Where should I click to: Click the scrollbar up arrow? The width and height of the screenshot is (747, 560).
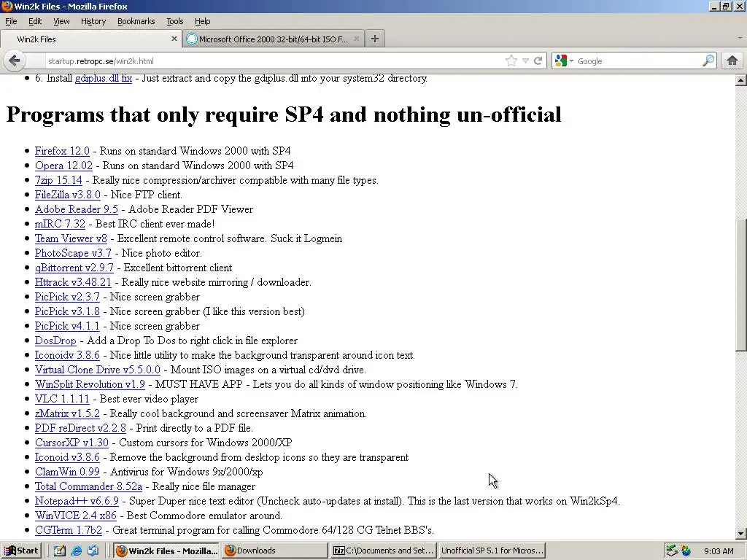[x=741, y=80]
